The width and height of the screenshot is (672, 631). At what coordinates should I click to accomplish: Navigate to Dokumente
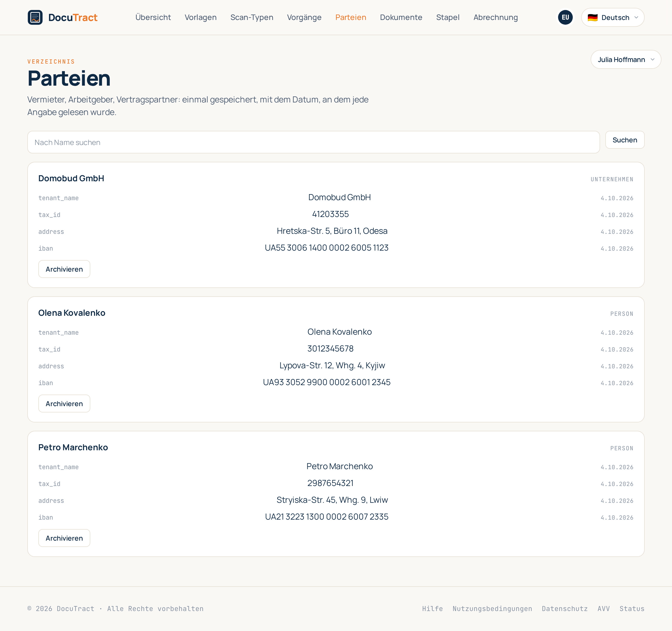pyautogui.click(x=401, y=17)
